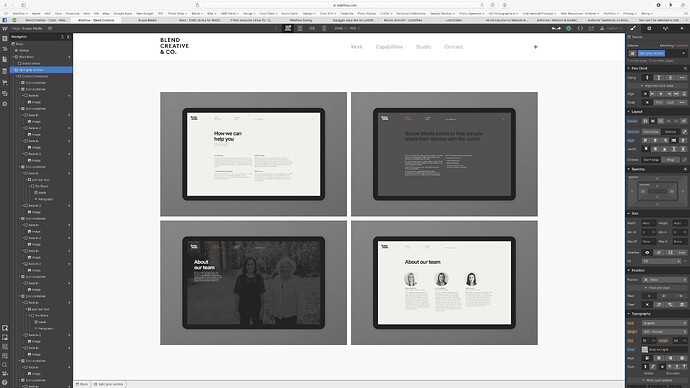This screenshot has width=690, height=388.
Task: Open the Ecommerce cart panel icon
Action: (x=5, y=82)
